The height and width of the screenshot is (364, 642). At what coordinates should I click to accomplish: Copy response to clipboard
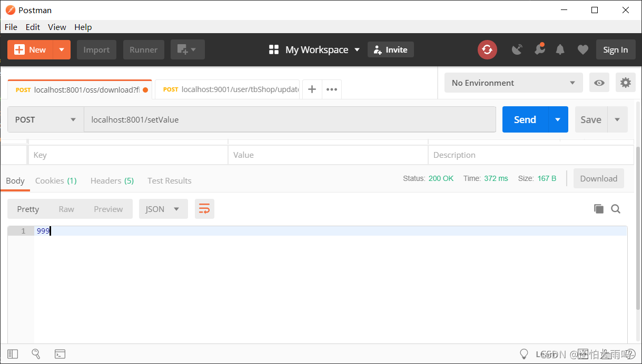pos(599,209)
